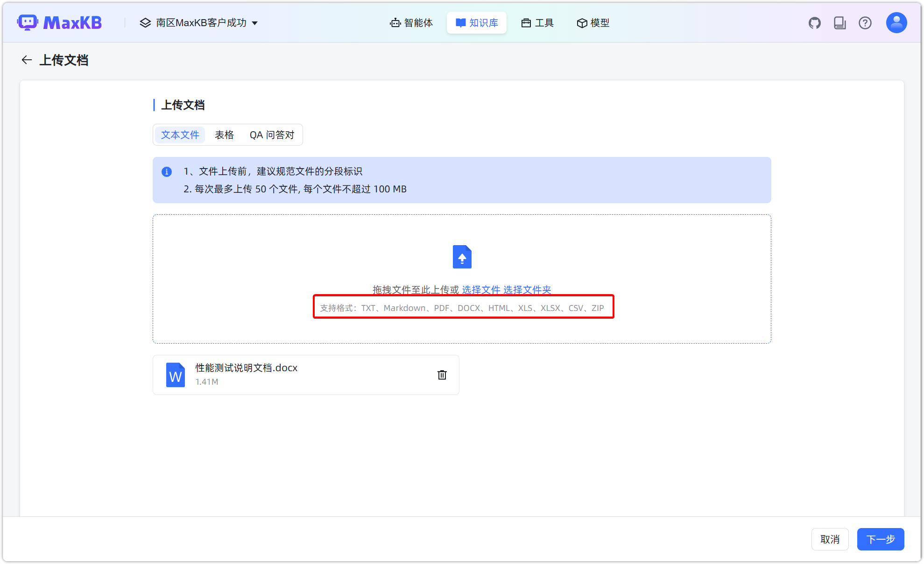Click the Word file icon of the uploaded document
The image size is (924, 564).
(x=175, y=374)
